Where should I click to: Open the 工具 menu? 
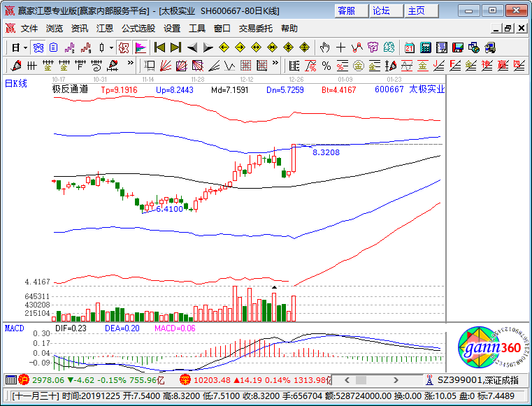197,29
